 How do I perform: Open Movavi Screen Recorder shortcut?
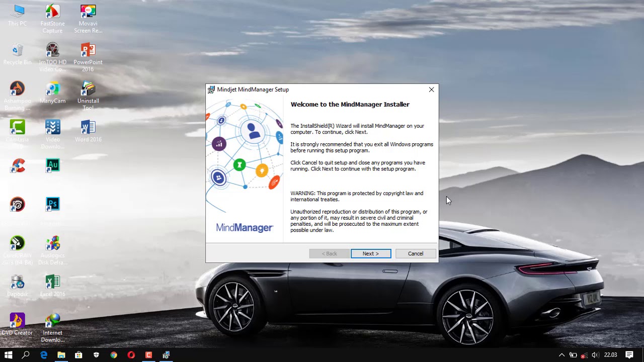coord(88,19)
